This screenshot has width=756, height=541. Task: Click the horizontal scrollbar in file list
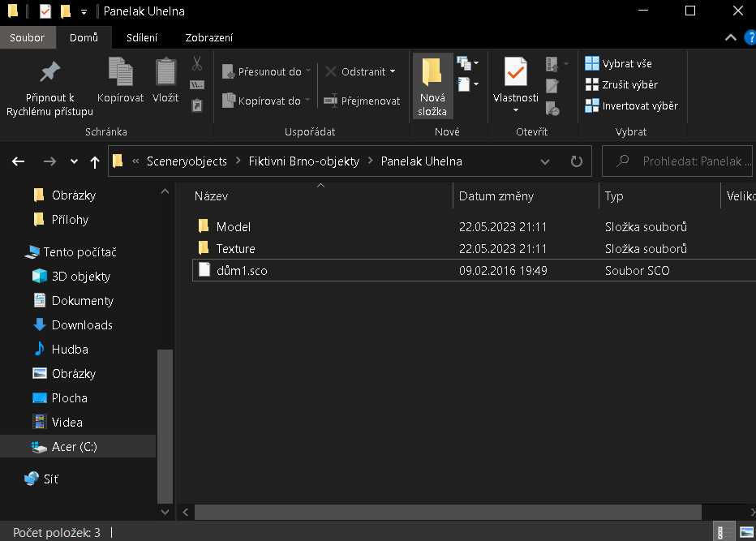447,513
